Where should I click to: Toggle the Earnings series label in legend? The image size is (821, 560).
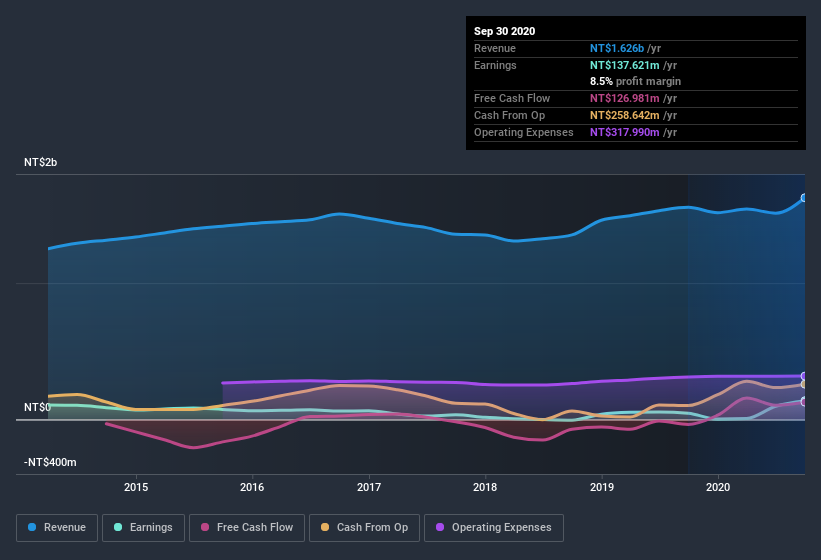pos(151,527)
